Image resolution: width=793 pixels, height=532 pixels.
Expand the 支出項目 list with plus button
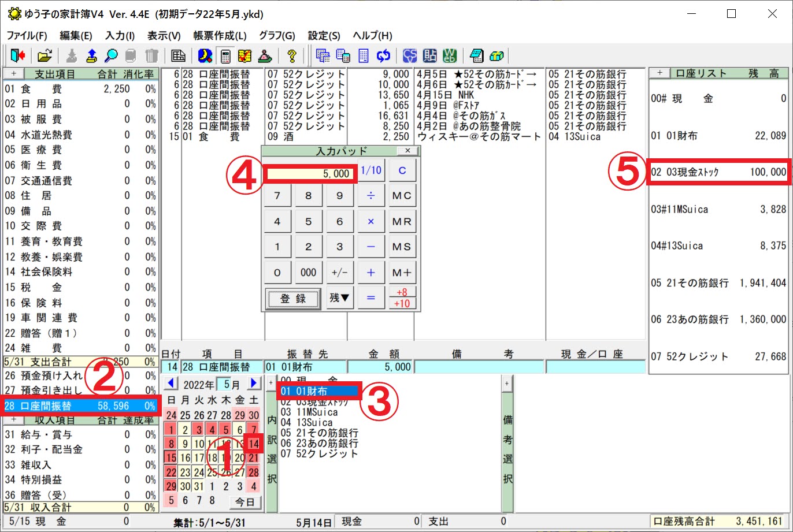(13, 74)
